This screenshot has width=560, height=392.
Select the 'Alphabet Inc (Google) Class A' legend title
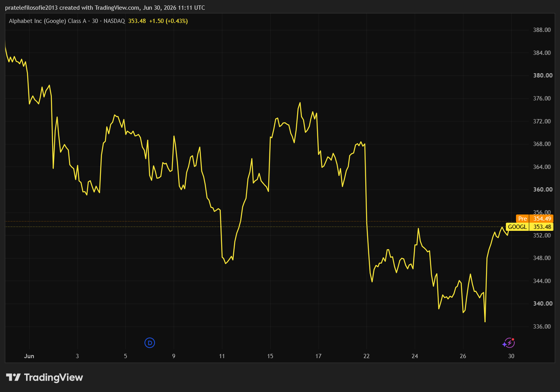click(x=48, y=21)
